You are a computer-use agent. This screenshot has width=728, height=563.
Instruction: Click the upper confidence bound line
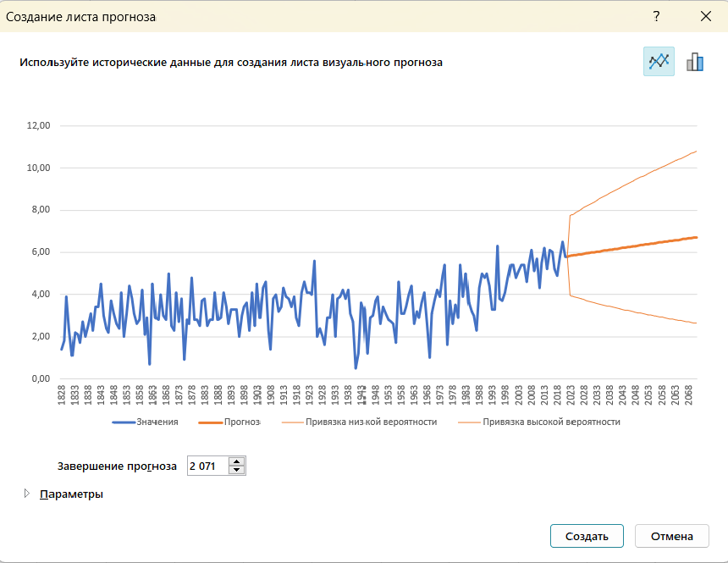631,185
